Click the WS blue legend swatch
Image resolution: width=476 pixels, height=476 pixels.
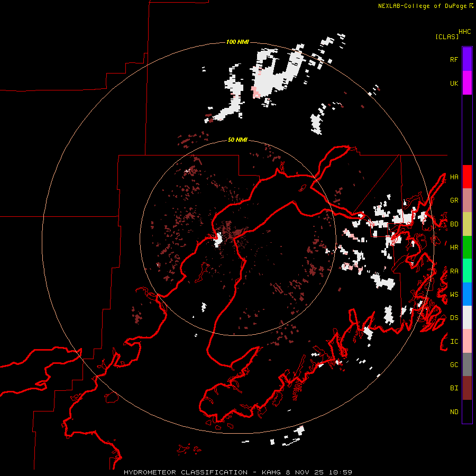pyautogui.click(x=467, y=294)
